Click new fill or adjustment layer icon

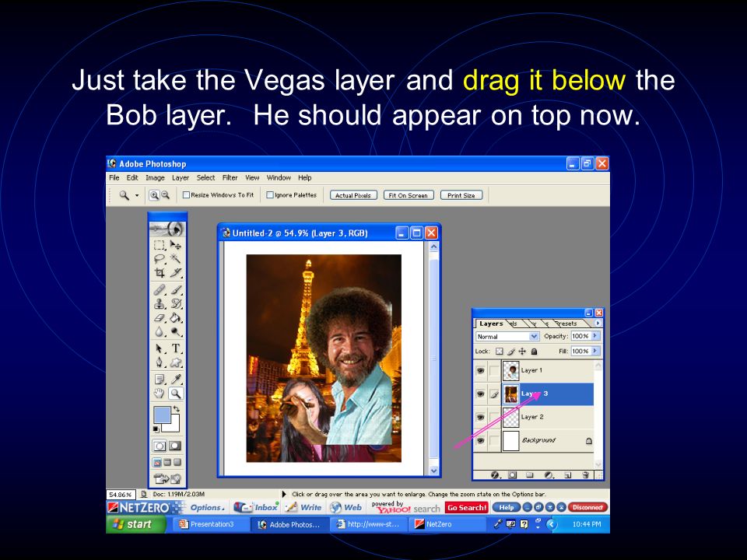tap(549, 474)
